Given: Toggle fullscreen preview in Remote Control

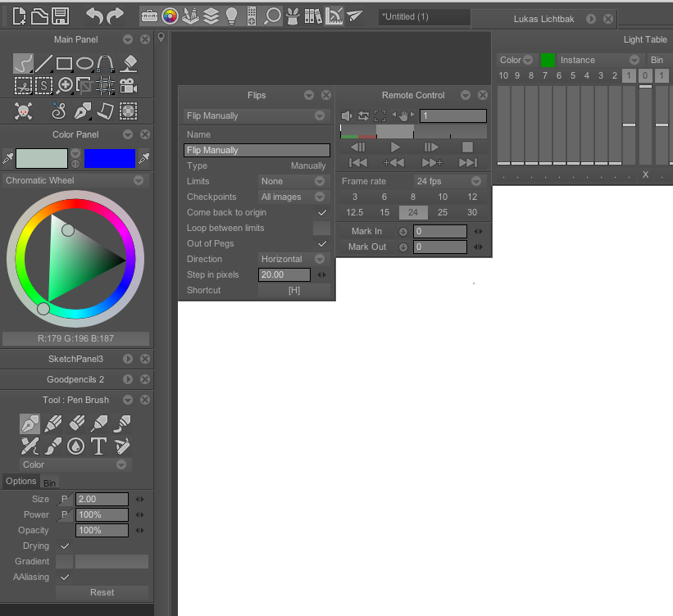Looking at the screenshot, I should 380,115.
